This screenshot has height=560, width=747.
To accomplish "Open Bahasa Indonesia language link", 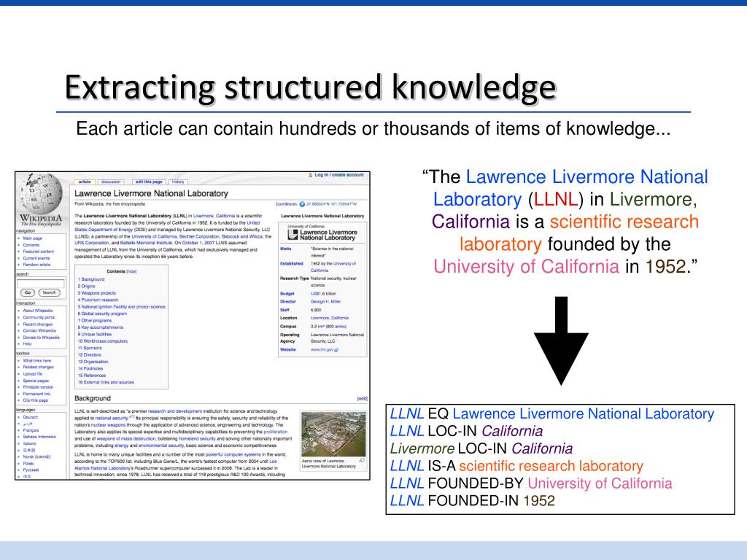I will coord(39,437).
